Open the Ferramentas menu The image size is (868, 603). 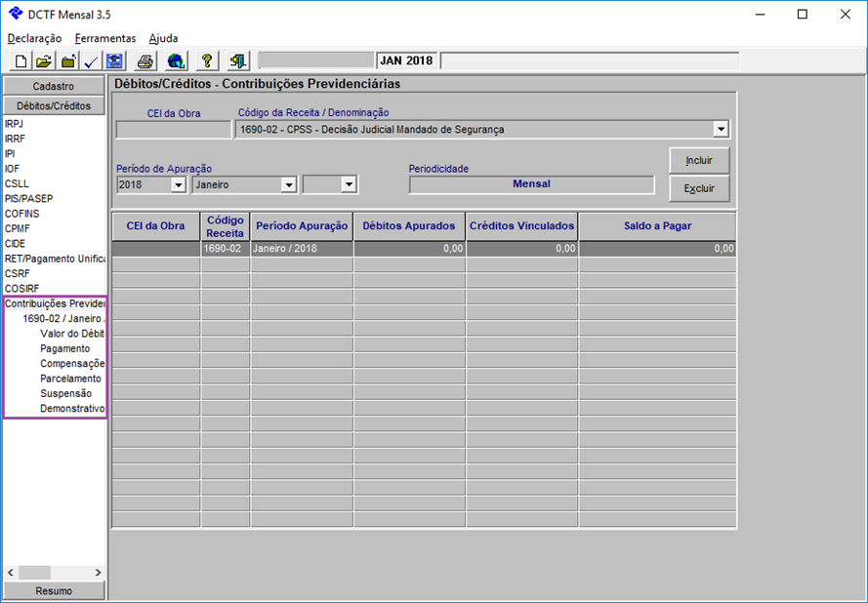coord(105,38)
